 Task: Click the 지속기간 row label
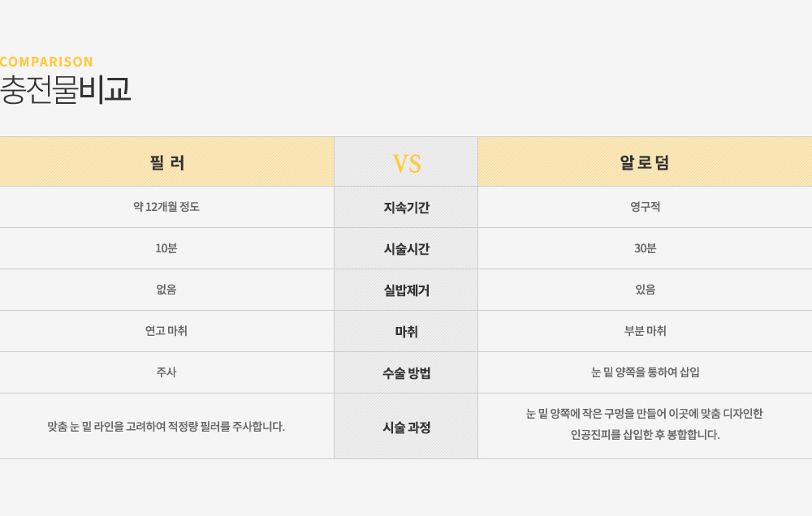[x=406, y=208]
